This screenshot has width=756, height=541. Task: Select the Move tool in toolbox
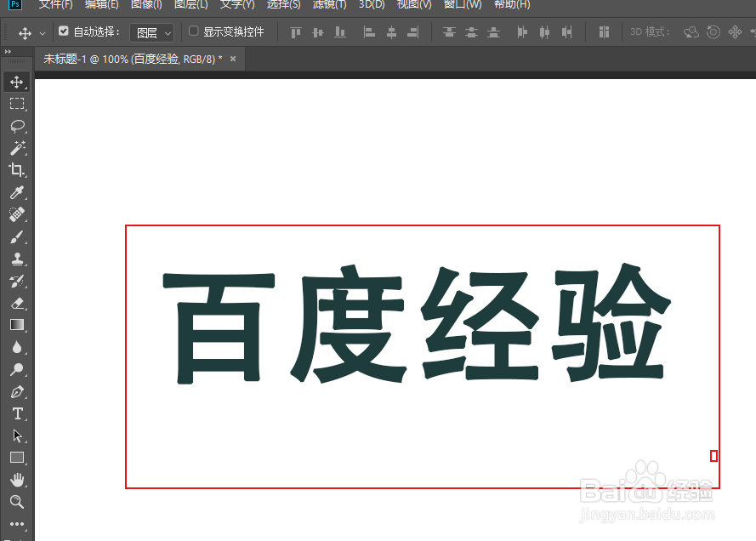coord(17,82)
